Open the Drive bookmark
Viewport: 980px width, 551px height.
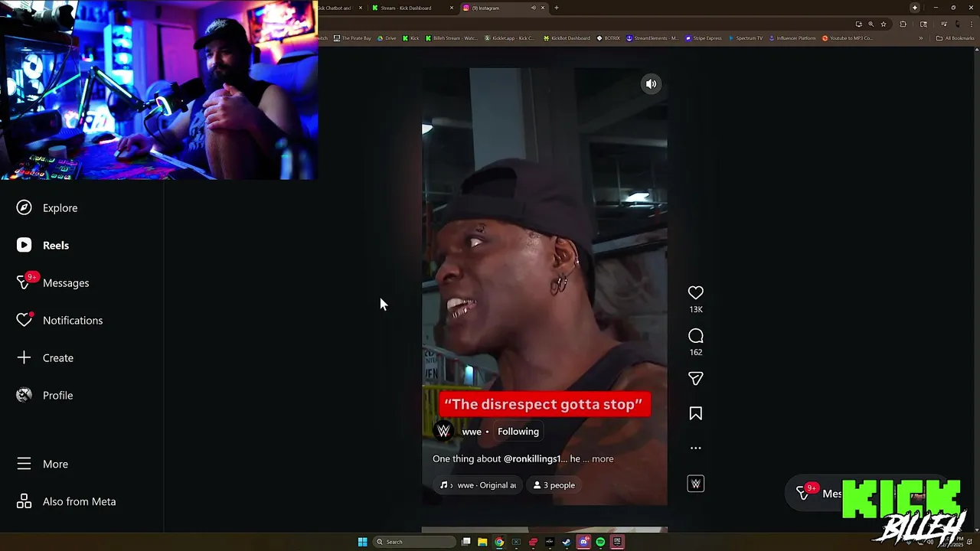tap(387, 38)
